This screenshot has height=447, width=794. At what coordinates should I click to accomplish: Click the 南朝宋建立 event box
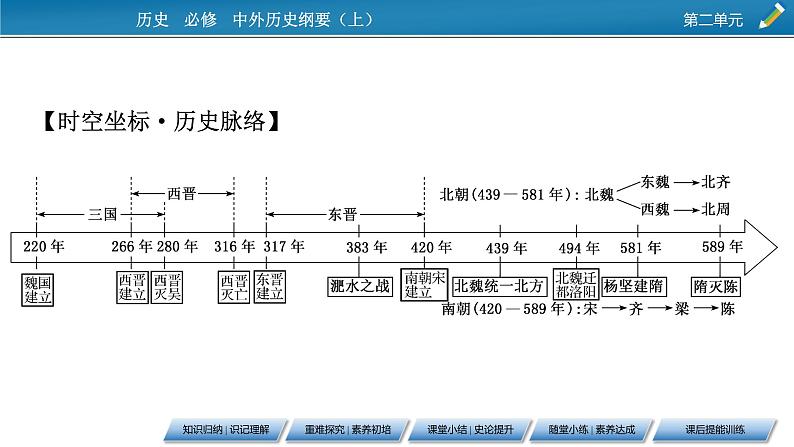(424, 285)
